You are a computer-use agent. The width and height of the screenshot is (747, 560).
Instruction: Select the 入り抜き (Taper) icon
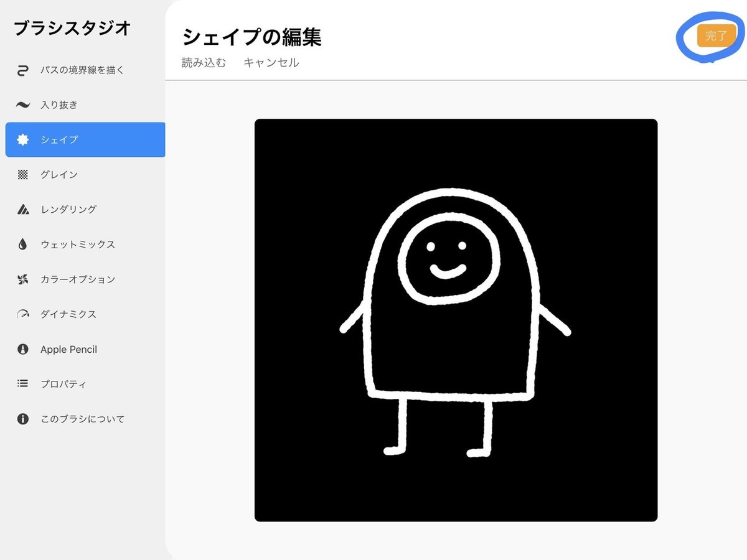tap(23, 105)
